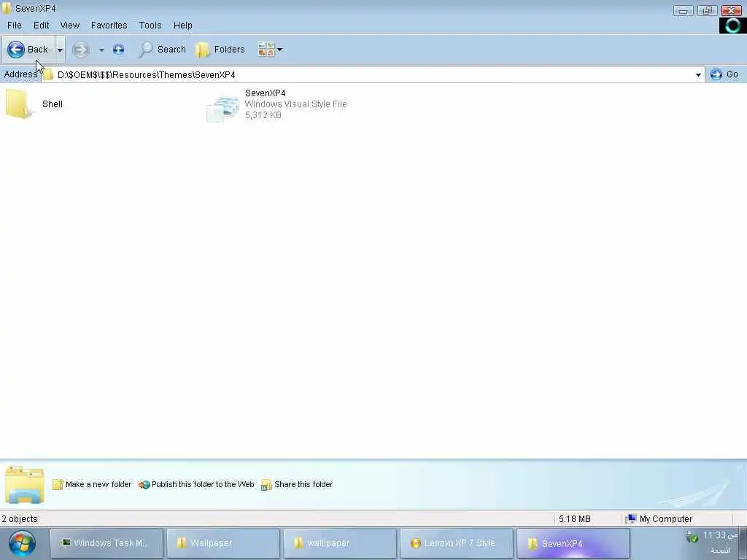
Task: Switch to the walllpaper taskbar window
Action: (340, 542)
